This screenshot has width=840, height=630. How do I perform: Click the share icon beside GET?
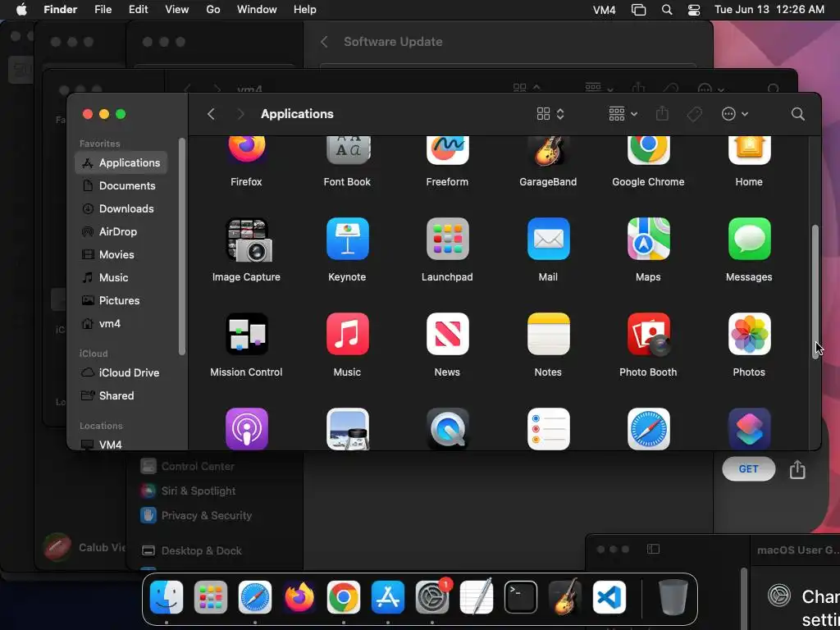point(797,469)
